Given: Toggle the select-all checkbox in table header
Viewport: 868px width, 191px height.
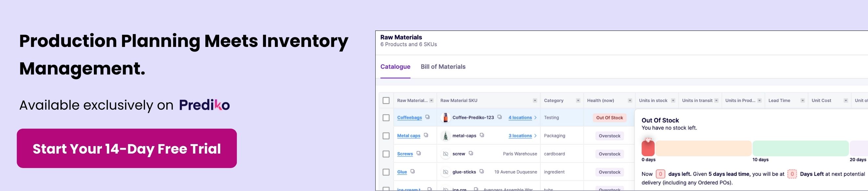Looking at the screenshot, I should [386, 100].
